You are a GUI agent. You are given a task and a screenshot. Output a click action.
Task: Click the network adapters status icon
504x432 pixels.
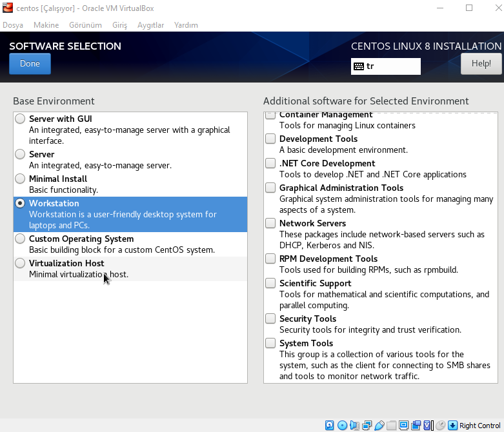click(x=367, y=426)
